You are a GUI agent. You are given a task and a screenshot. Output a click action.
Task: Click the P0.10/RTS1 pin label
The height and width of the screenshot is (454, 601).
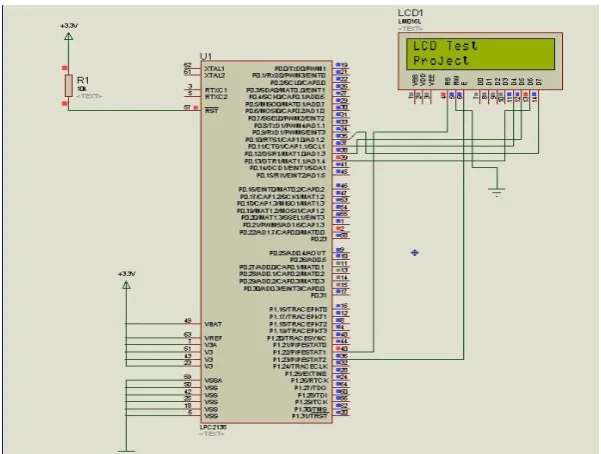tap(285, 140)
